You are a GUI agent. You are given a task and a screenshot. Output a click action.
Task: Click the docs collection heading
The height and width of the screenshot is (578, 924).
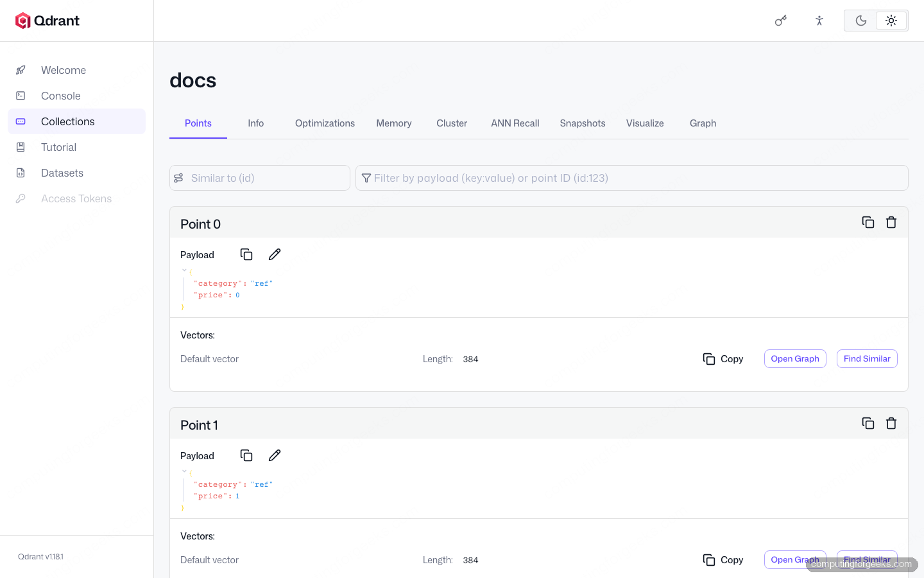[193, 80]
